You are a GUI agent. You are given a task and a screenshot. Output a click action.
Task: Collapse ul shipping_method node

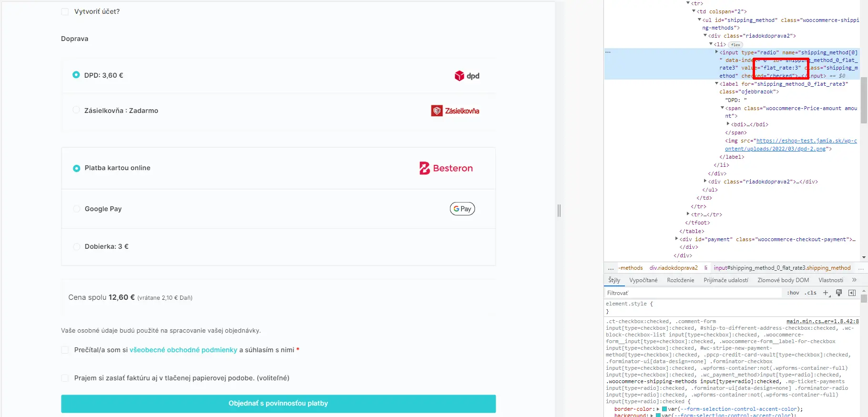point(699,20)
